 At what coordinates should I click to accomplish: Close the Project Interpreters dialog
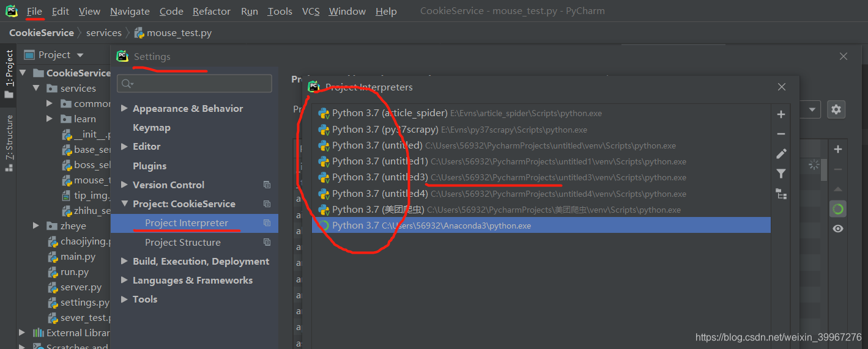tap(782, 87)
